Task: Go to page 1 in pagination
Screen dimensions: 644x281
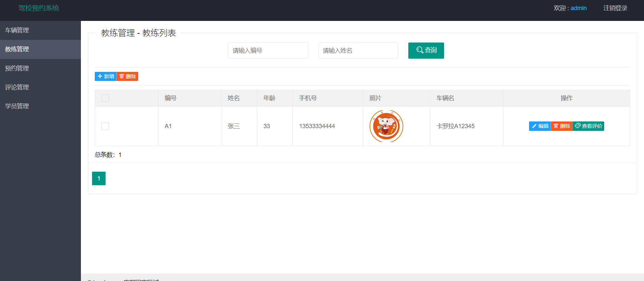Action: (99, 178)
